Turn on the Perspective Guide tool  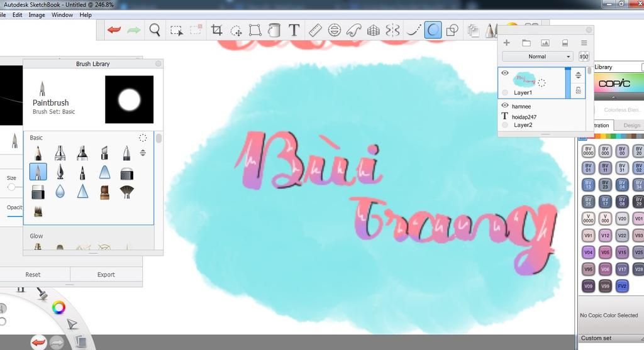(373, 30)
